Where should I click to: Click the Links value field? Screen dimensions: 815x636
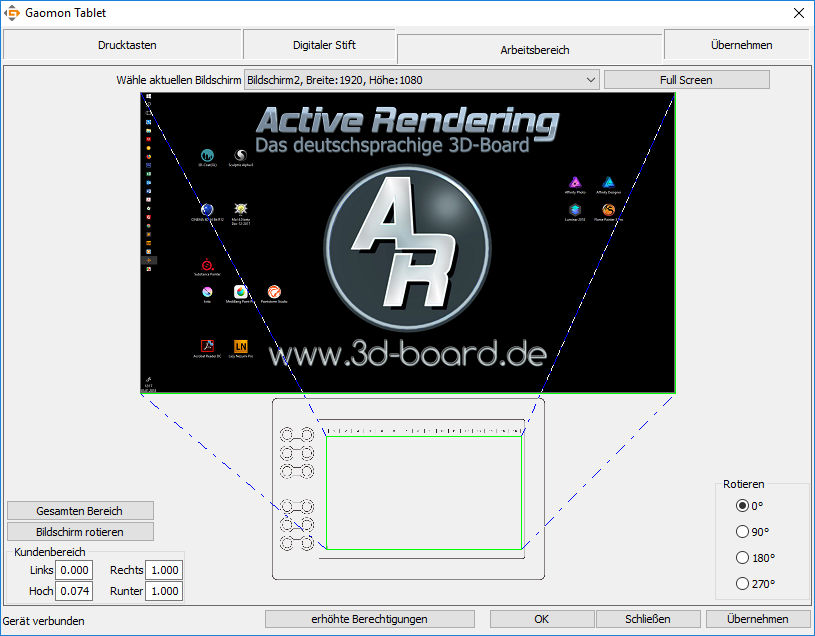(x=74, y=570)
